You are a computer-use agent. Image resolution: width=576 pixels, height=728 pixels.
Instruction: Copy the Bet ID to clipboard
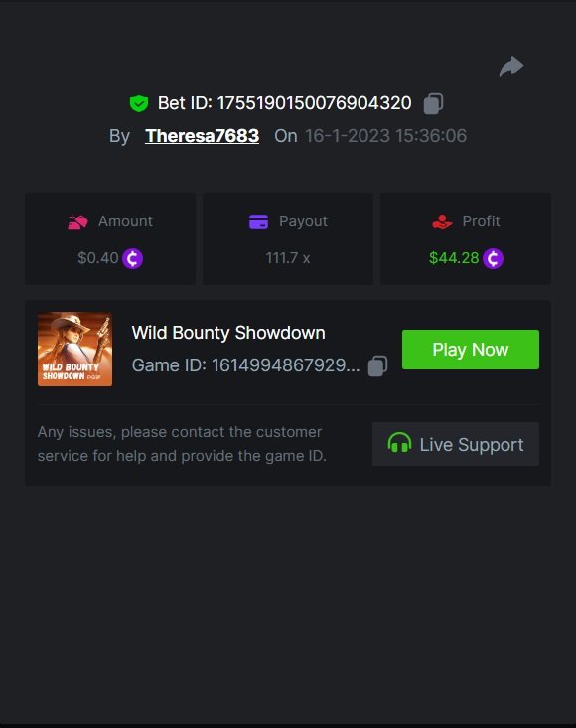point(433,103)
